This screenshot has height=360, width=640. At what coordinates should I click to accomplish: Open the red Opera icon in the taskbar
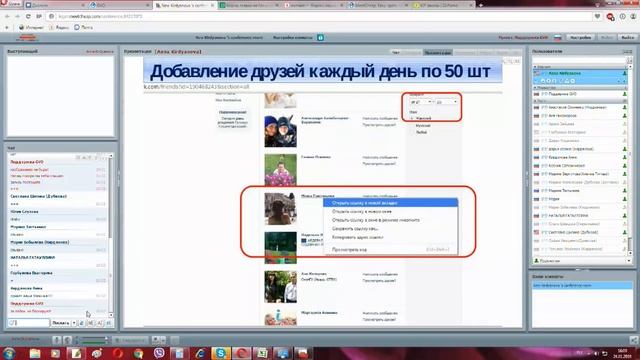tap(118, 353)
